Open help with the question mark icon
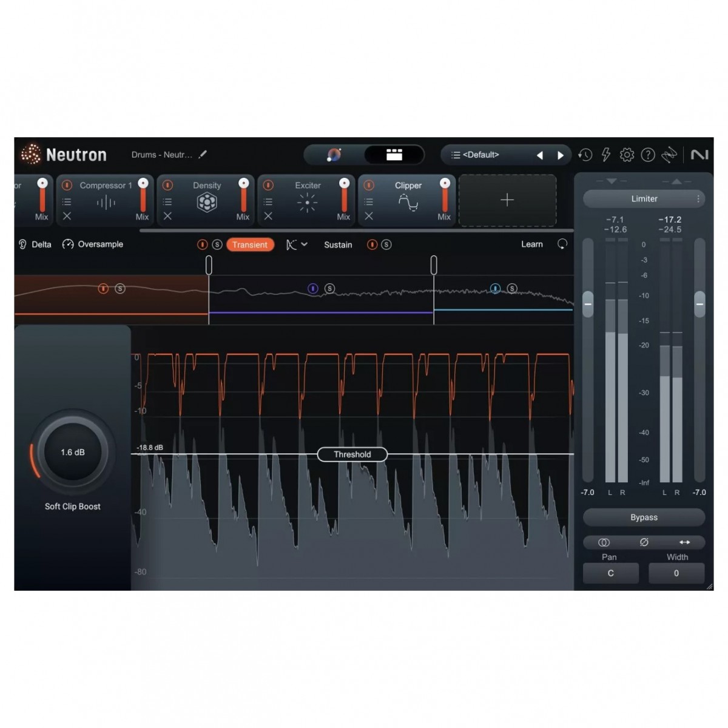Image resolution: width=728 pixels, height=728 pixels. click(648, 155)
